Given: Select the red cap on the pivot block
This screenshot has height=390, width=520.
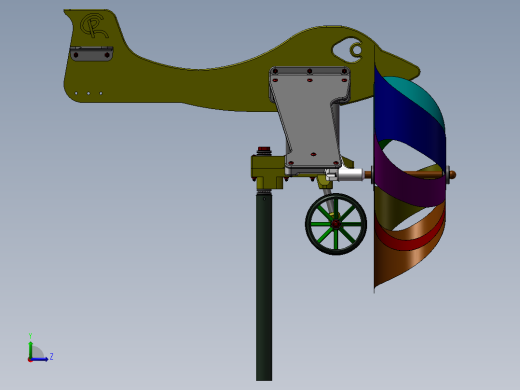Looking at the screenshot, I should 264,149.
